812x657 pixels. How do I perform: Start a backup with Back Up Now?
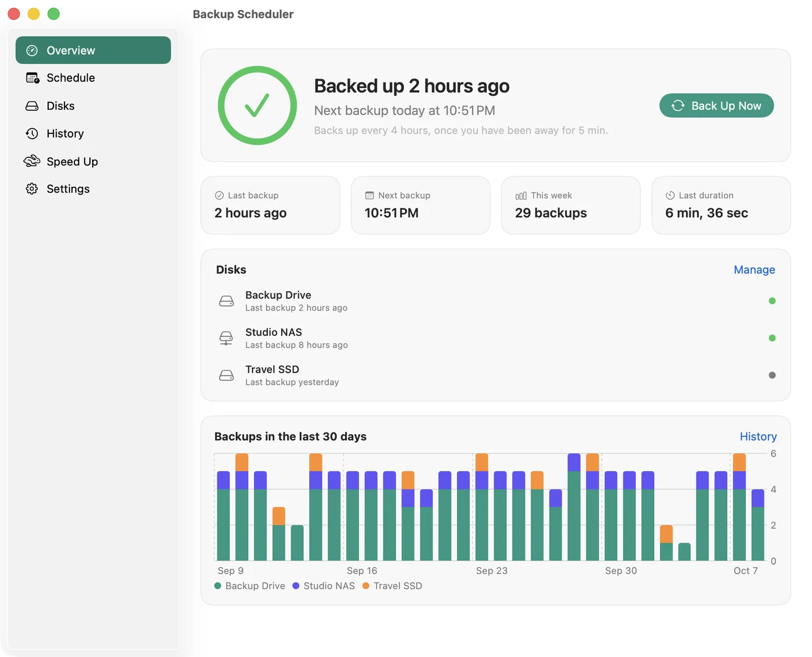(716, 106)
